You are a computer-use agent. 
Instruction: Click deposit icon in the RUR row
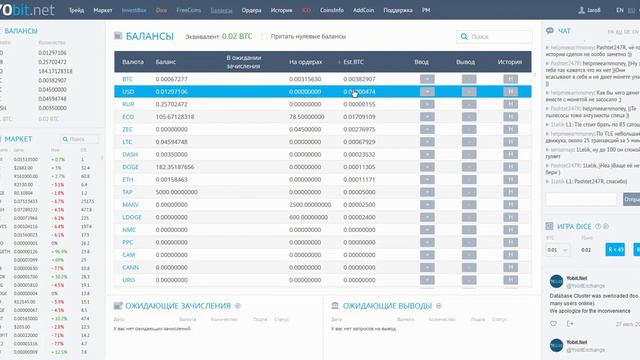427,104
